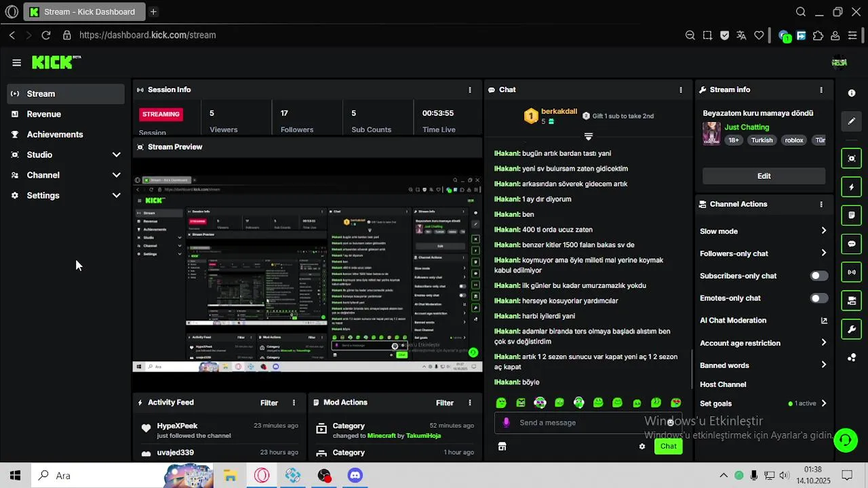
Task: Open Session info three-dot menu
Action: pos(469,89)
